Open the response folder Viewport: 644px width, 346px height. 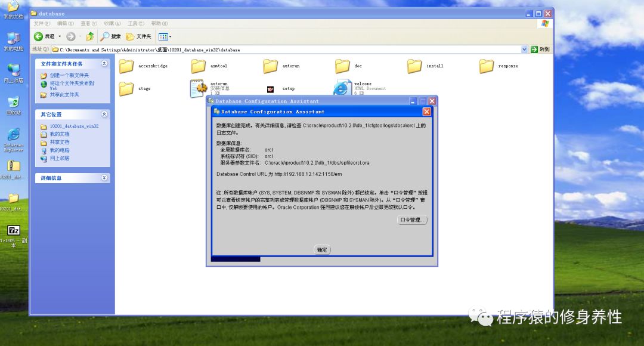(487, 65)
